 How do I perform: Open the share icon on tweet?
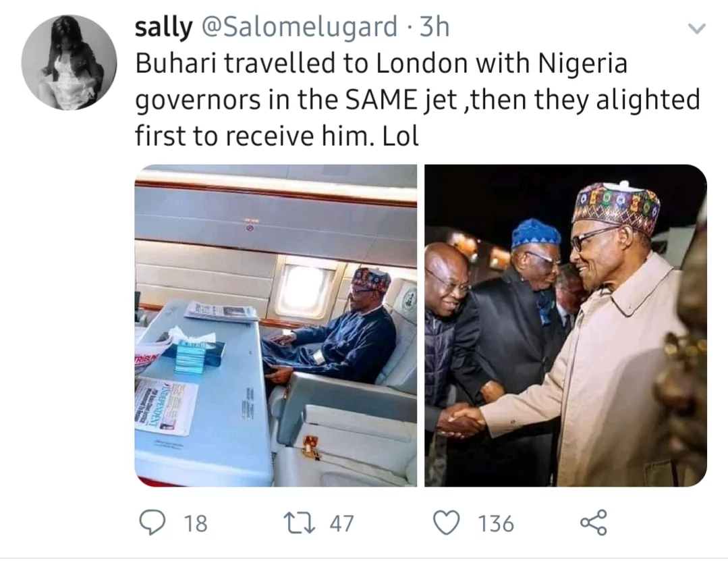point(593,523)
